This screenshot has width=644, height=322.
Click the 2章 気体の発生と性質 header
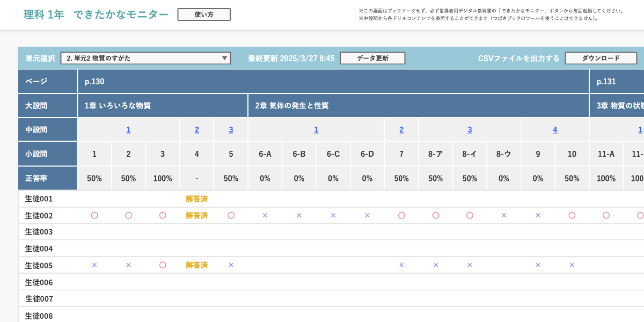[419, 106]
